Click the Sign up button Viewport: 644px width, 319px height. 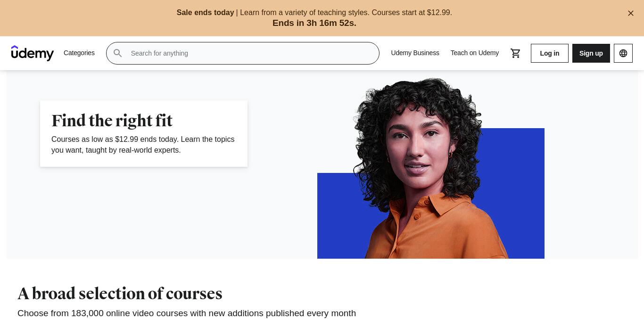pyautogui.click(x=591, y=53)
